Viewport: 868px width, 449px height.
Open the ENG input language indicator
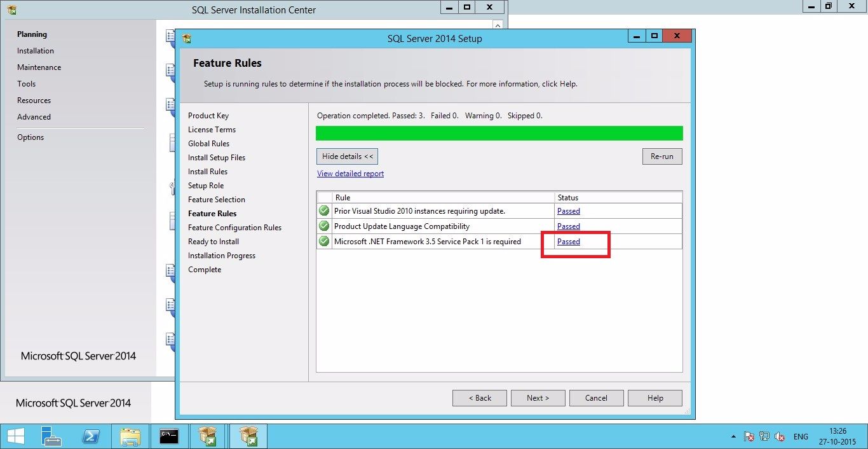click(x=801, y=436)
